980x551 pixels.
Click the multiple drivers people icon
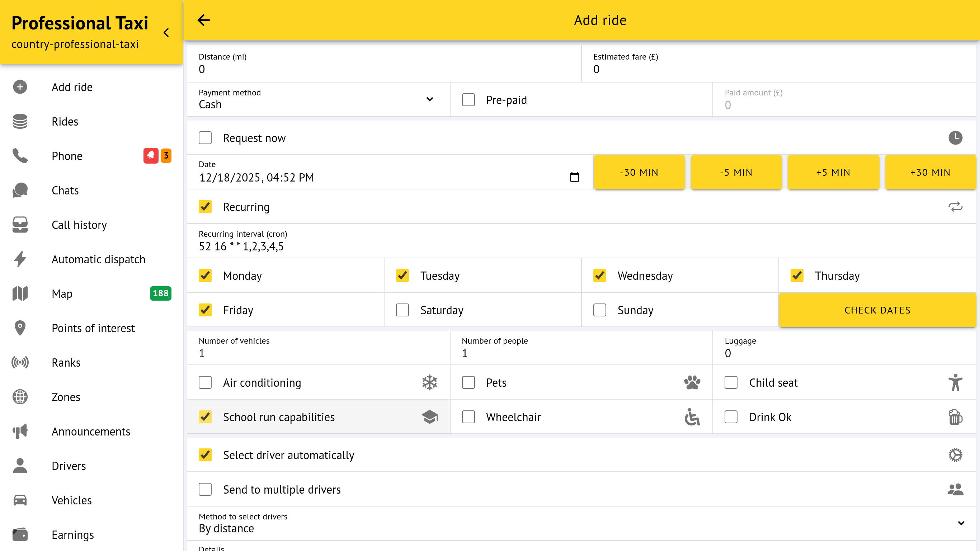[x=955, y=489]
